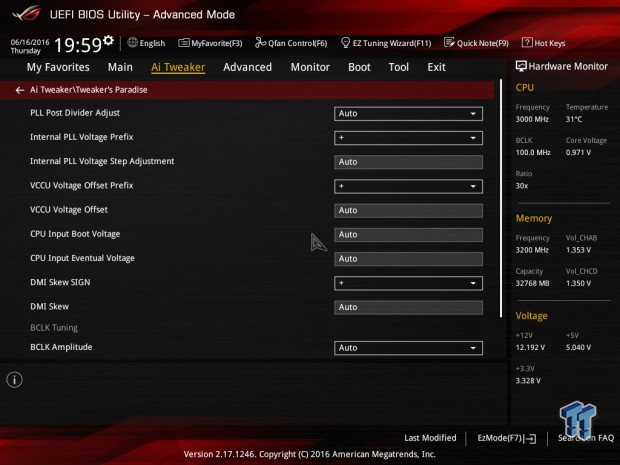The image size is (620, 465).
Task: Switch to the Main tab
Action: point(120,67)
